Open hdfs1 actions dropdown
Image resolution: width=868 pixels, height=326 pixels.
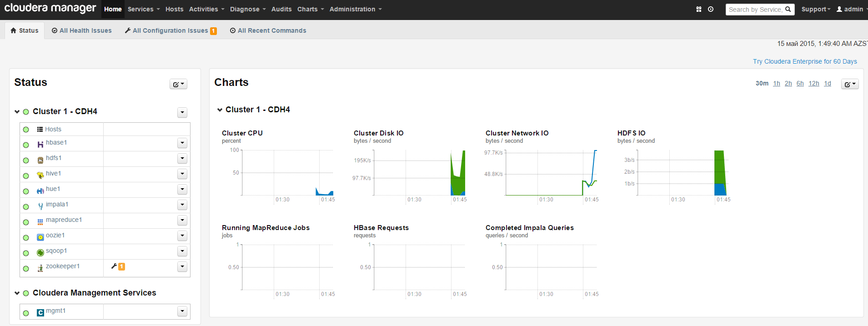[182, 159]
